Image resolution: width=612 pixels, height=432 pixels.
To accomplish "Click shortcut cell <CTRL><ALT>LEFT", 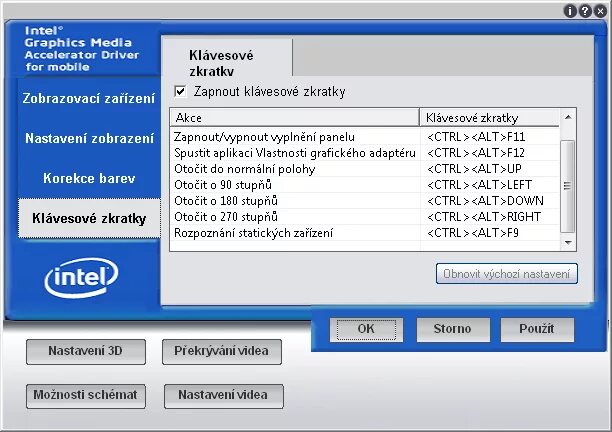I will 490,185.
